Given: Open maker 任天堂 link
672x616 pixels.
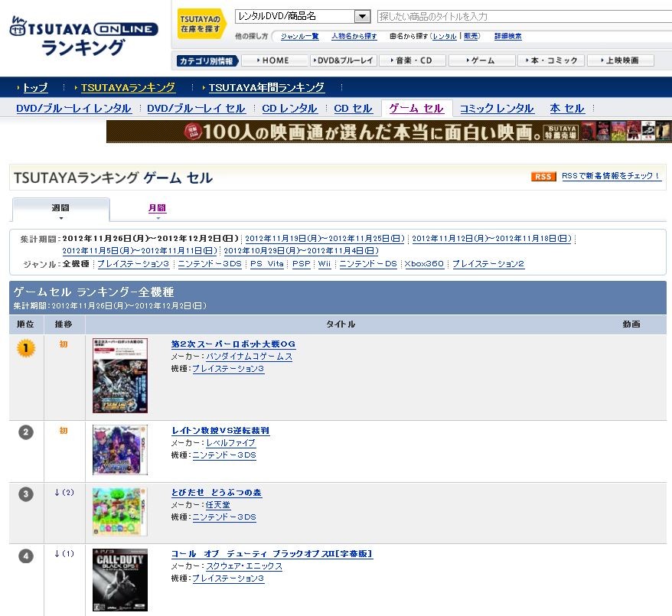Looking at the screenshot, I should [218, 505].
